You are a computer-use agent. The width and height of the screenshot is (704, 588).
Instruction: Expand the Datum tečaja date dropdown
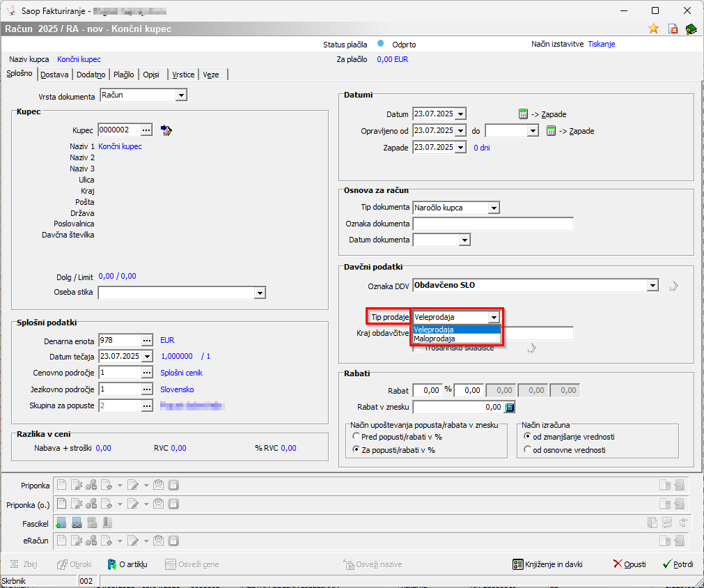[x=147, y=357]
